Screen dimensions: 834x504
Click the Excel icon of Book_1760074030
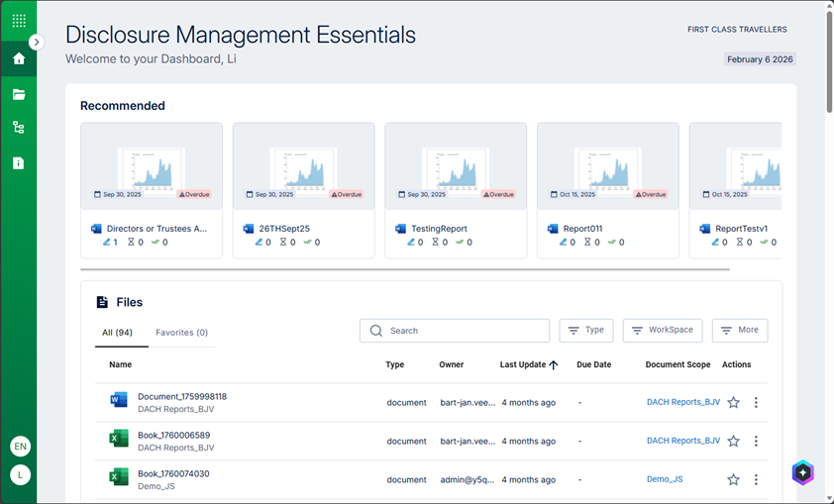(119, 477)
